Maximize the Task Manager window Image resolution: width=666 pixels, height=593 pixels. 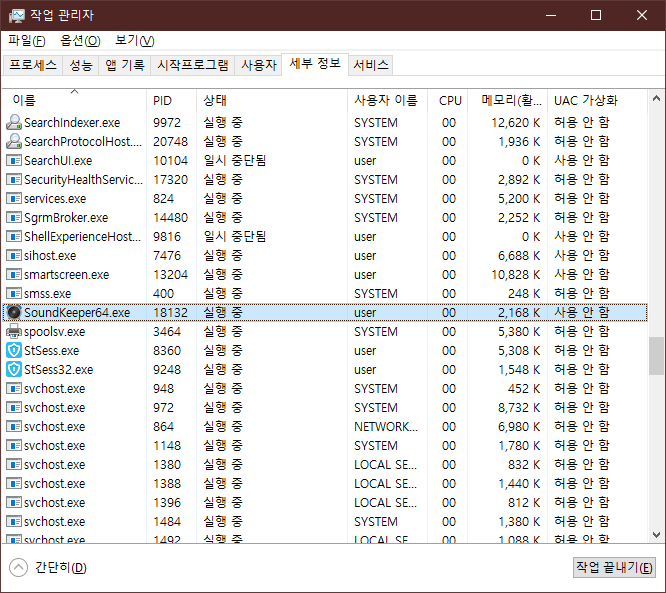[596, 16]
